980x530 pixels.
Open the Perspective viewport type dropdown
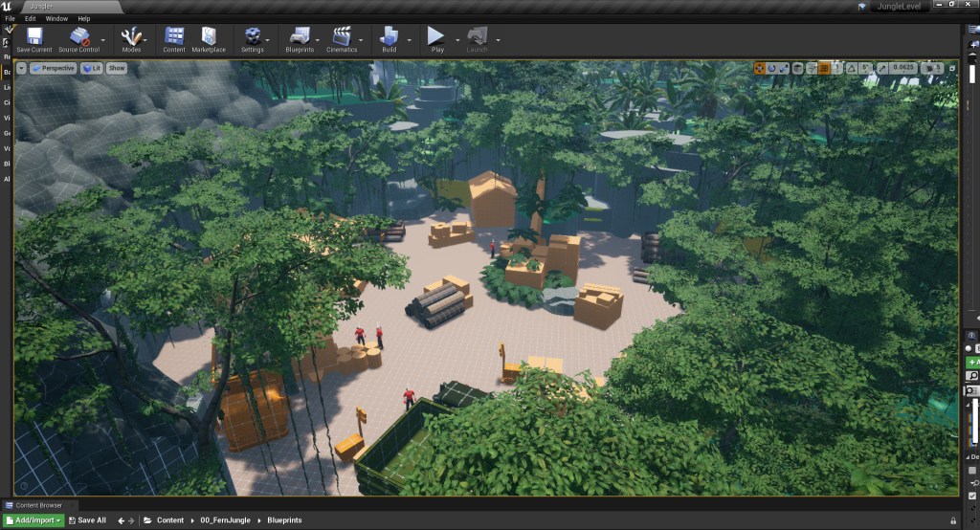point(54,68)
